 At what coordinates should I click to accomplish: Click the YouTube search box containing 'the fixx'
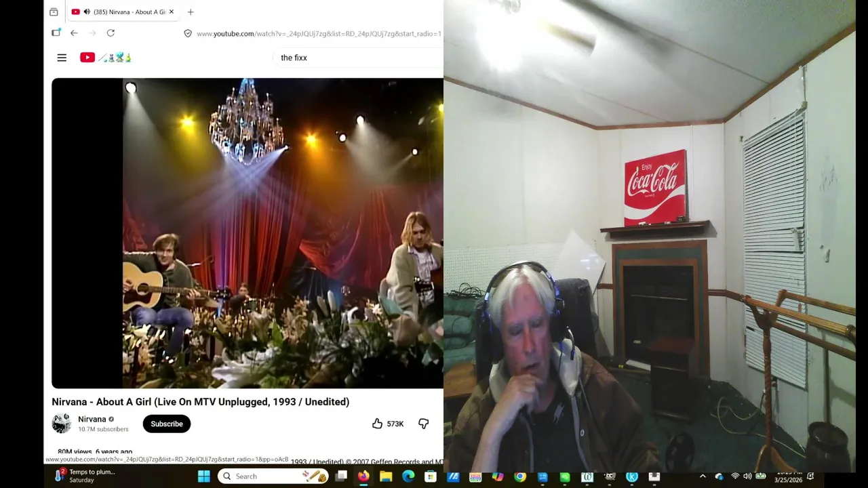(x=359, y=58)
